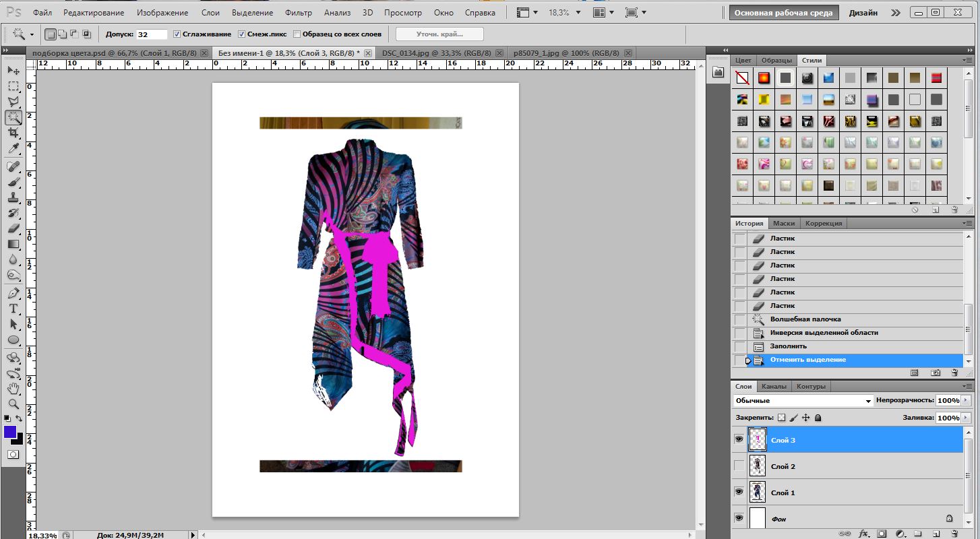Click the Допуск tolerance input field

tap(152, 34)
